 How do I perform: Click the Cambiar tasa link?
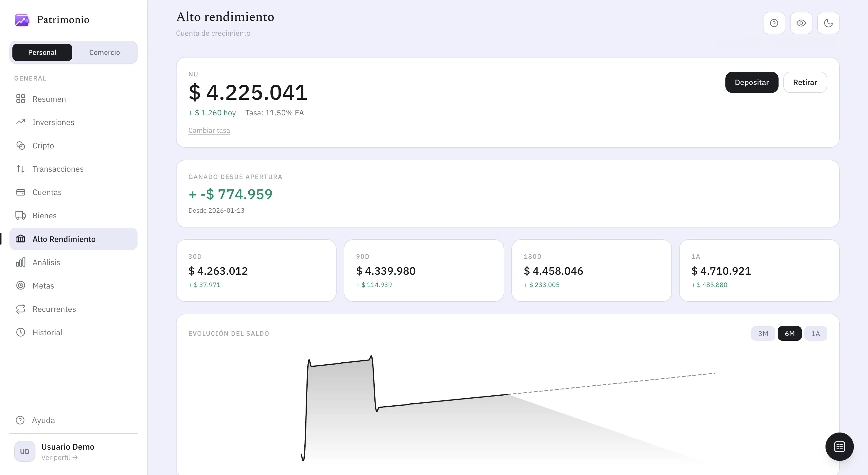tap(209, 130)
